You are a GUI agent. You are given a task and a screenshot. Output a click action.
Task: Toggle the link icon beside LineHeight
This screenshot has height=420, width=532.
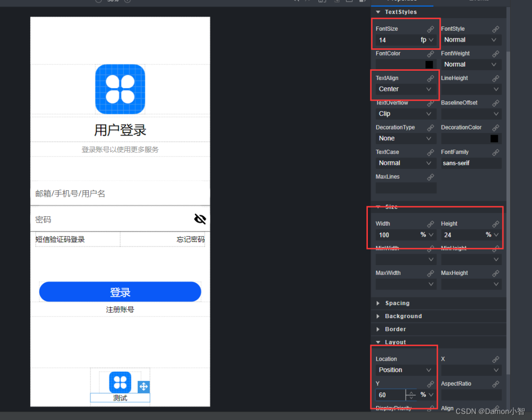495,77
